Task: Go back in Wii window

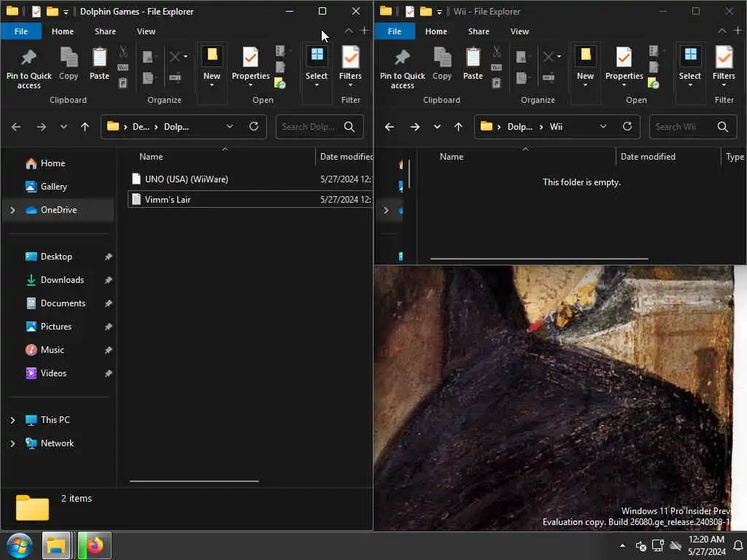Action: pos(390,127)
